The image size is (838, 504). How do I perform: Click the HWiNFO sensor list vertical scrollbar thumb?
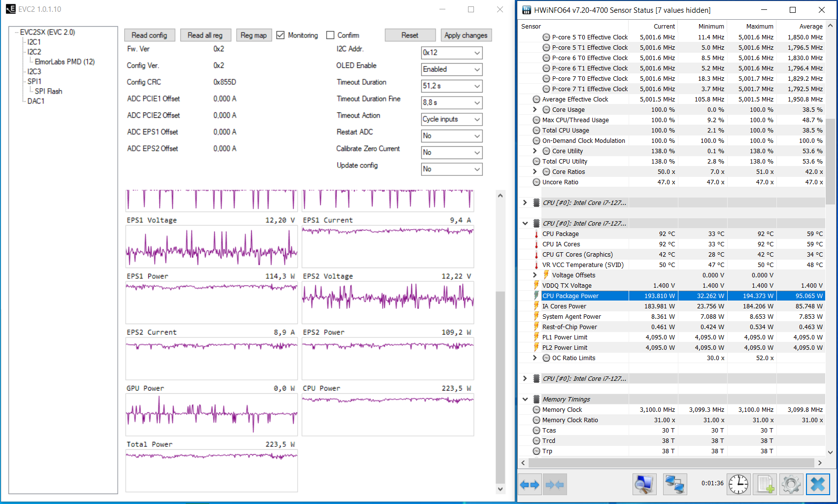click(x=830, y=161)
